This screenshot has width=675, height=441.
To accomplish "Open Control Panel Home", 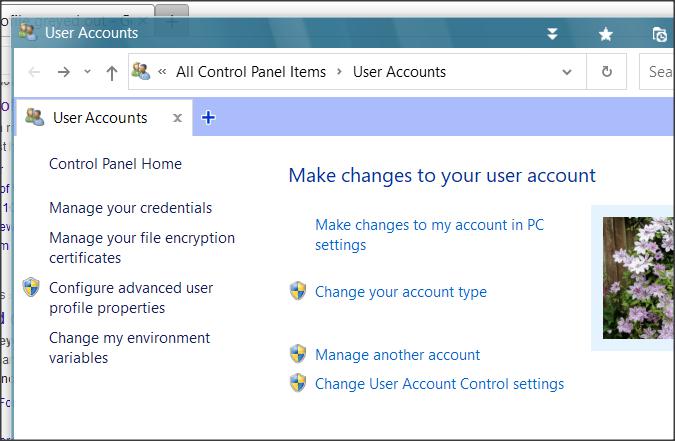I will pyautogui.click(x=115, y=164).
